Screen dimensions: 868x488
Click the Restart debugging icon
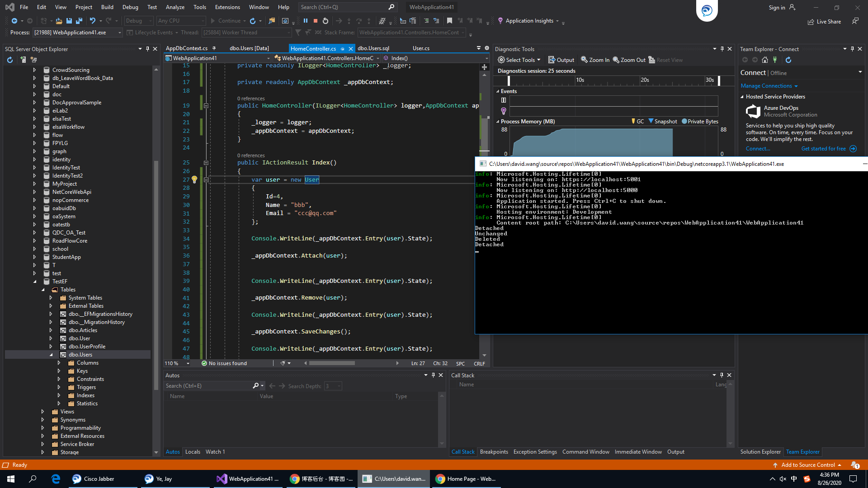point(325,21)
